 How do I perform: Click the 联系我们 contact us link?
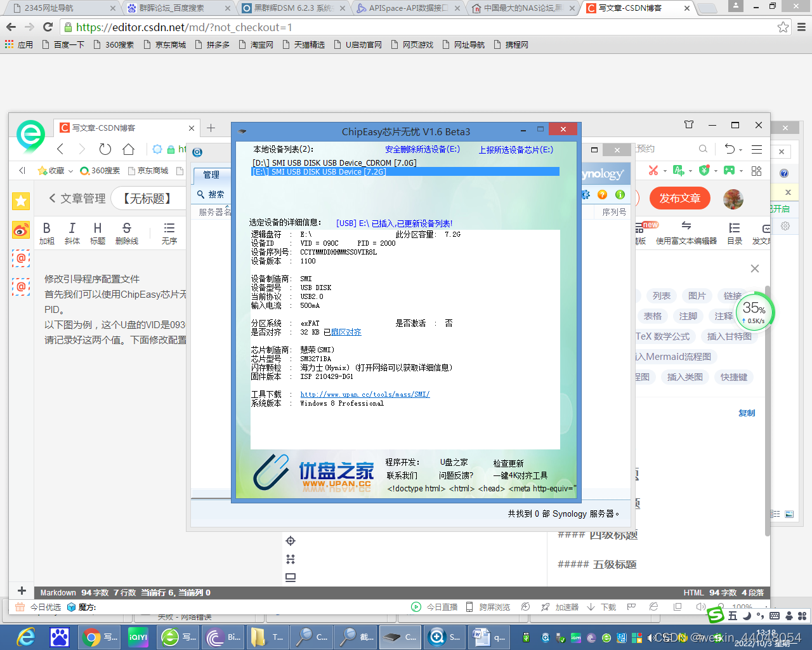(x=402, y=475)
